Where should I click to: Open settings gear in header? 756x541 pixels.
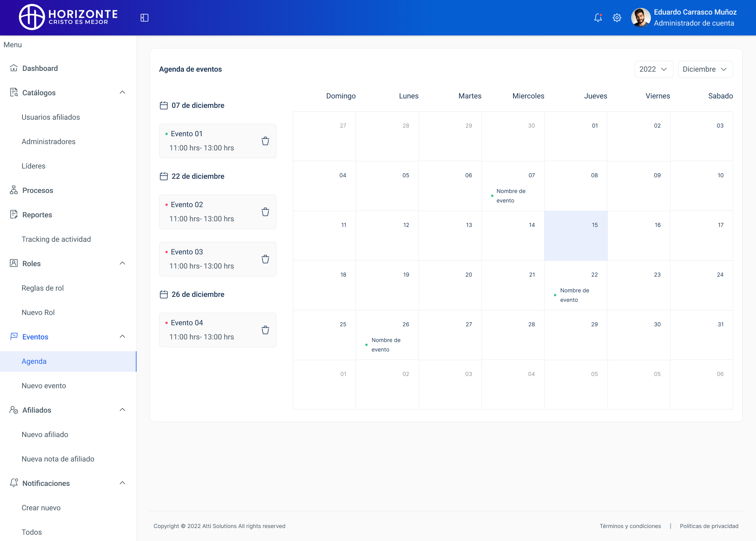(x=617, y=18)
